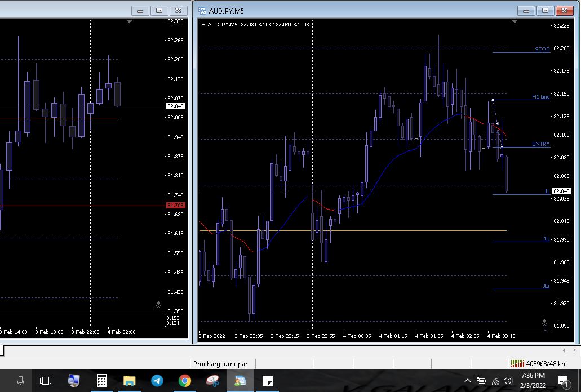
Task: Click the AUDJPY,M5 chart window icon
Action: point(201,11)
